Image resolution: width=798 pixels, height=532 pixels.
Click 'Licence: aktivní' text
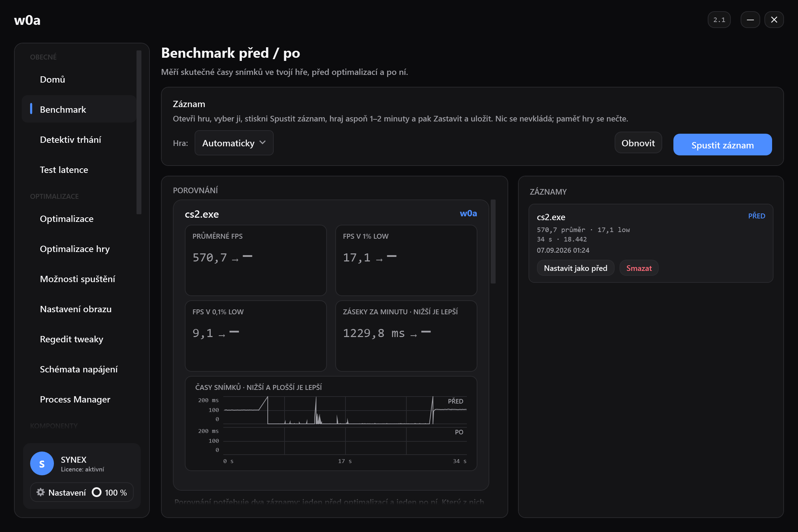tap(82, 469)
